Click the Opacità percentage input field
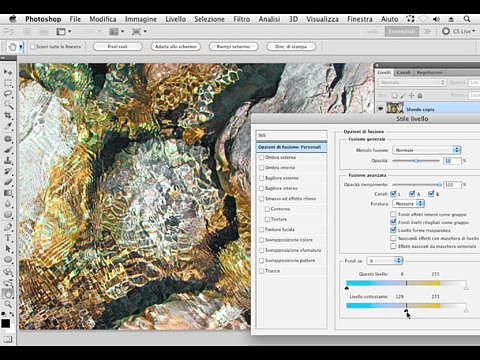Viewport: 480px width, 360px height. (x=452, y=161)
